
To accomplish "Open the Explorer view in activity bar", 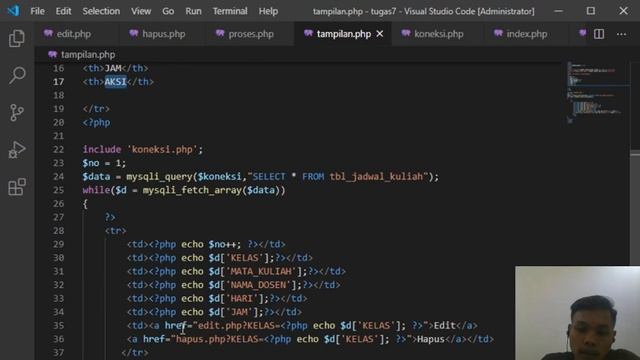I will [x=17, y=38].
